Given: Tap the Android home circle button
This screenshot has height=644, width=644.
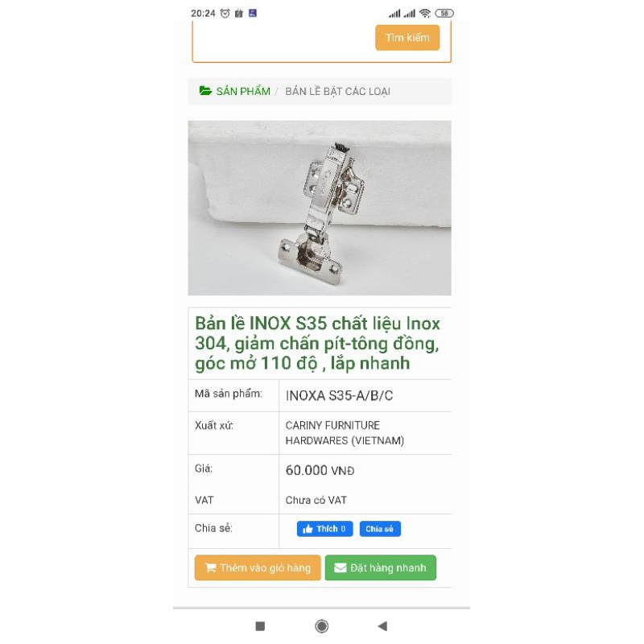Looking at the screenshot, I should click(321, 626).
